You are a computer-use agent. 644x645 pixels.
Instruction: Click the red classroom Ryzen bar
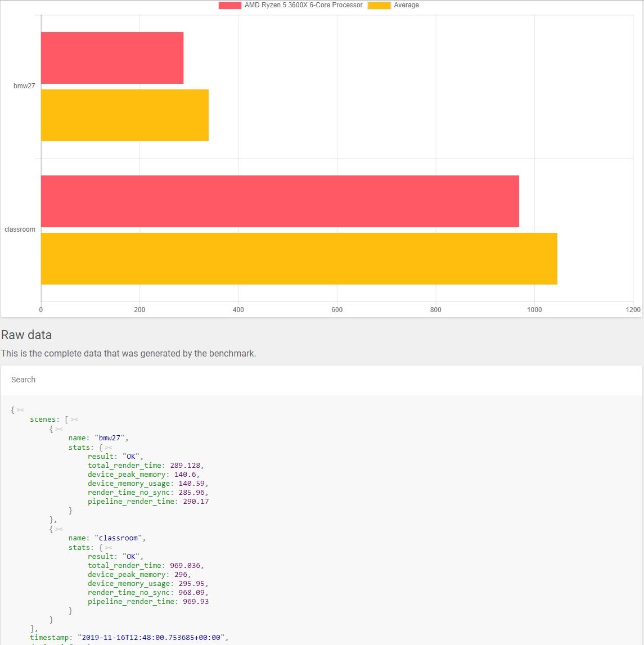280,201
